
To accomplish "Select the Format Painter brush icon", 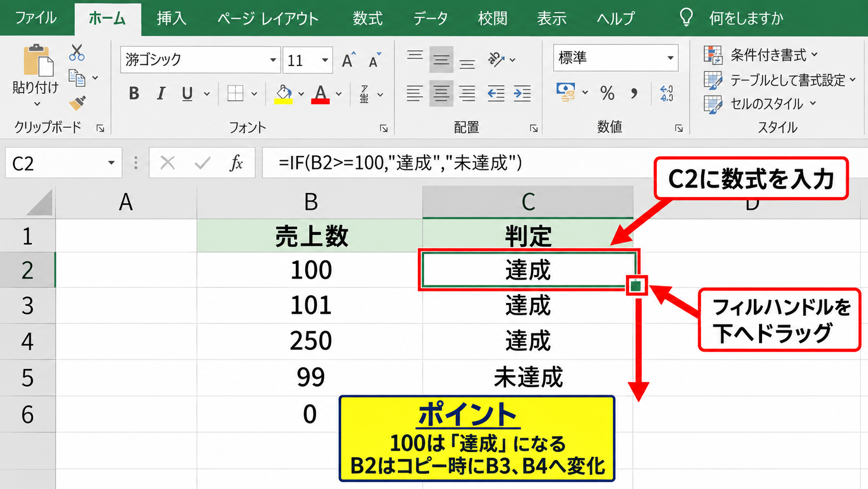I will 77,103.
